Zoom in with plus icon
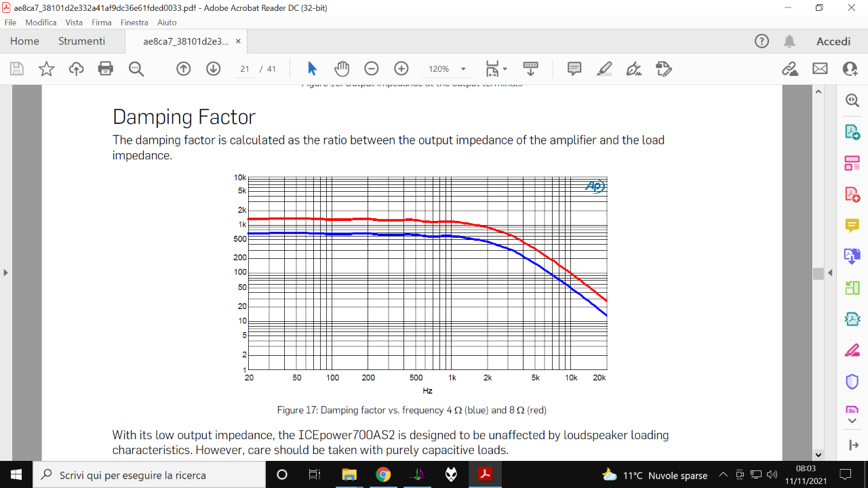This screenshot has height=488, width=868. [401, 68]
